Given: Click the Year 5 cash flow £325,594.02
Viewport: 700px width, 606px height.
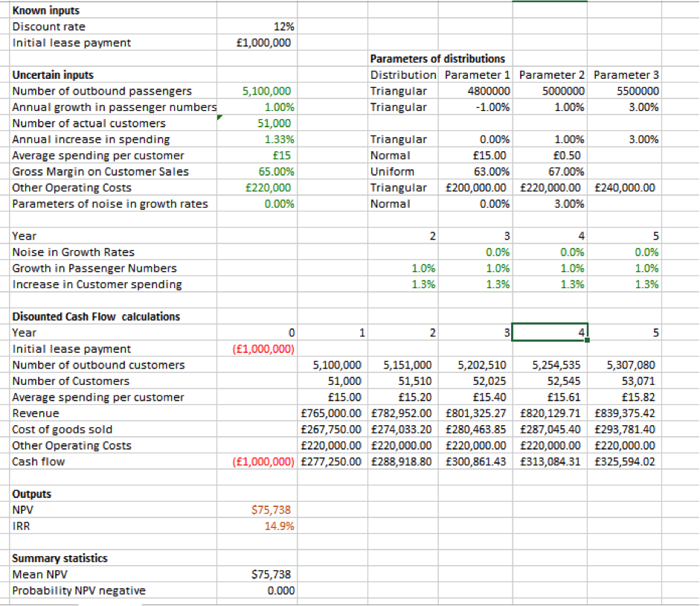Looking at the screenshot, I should 625,461.
